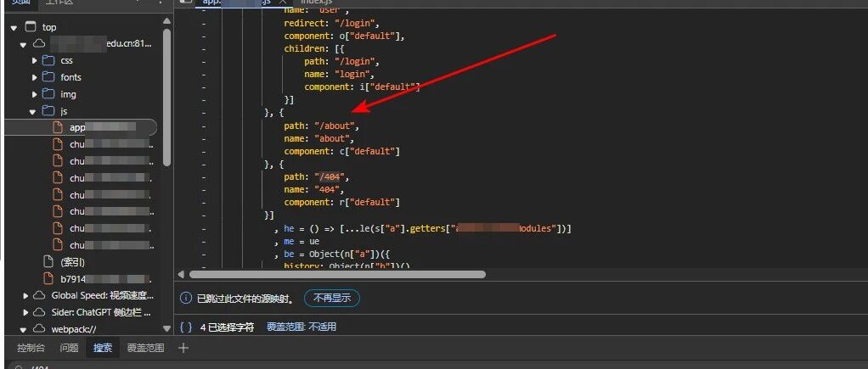This screenshot has width=868, height=369.
Task: Close the app js file tab
Action: (x=282, y=3)
